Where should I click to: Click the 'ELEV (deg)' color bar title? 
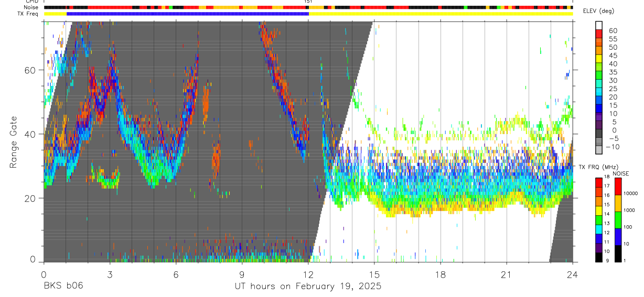[600, 12]
